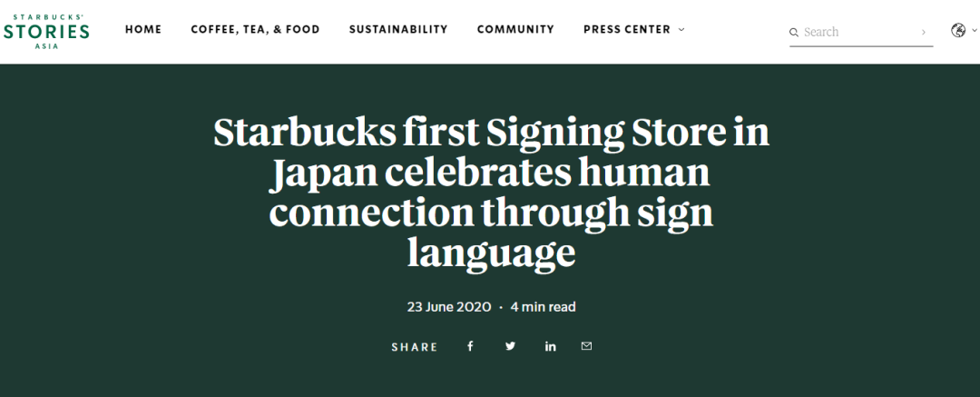Focus the Search input field
Screen dimensions: 980x397
(859, 33)
